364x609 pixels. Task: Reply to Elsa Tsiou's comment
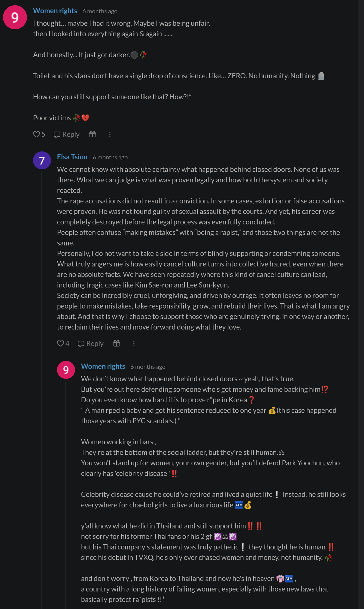click(90, 344)
